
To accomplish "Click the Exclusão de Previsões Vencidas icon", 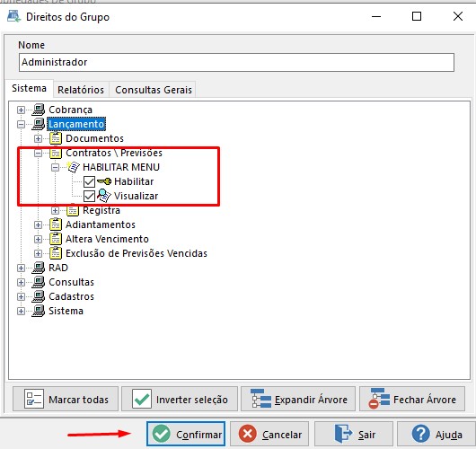I will [56, 253].
